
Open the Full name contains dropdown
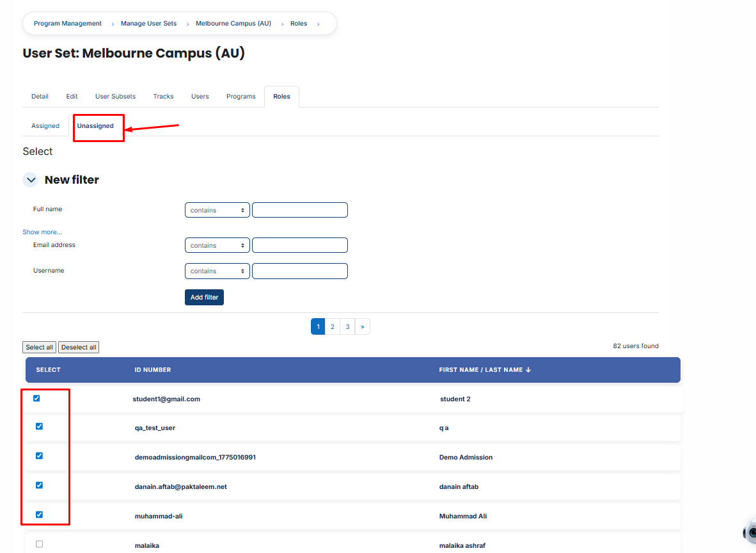tap(217, 210)
